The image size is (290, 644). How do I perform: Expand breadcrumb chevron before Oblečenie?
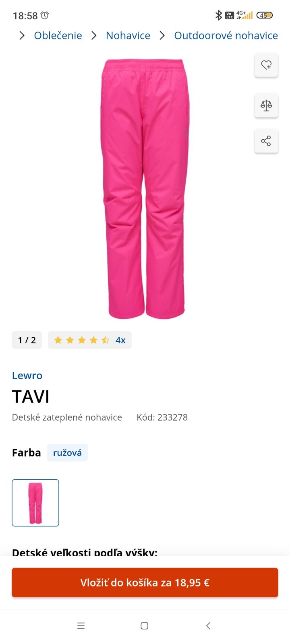pos(22,35)
